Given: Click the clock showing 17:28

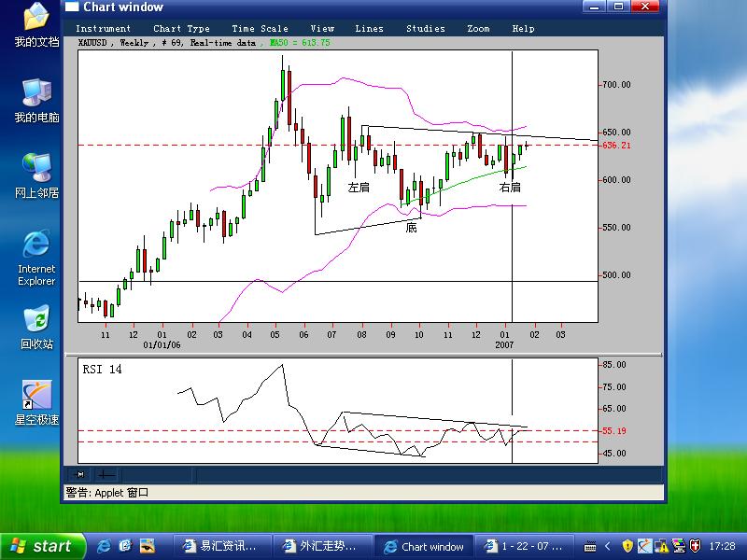Looking at the screenshot, I should (x=722, y=546).
